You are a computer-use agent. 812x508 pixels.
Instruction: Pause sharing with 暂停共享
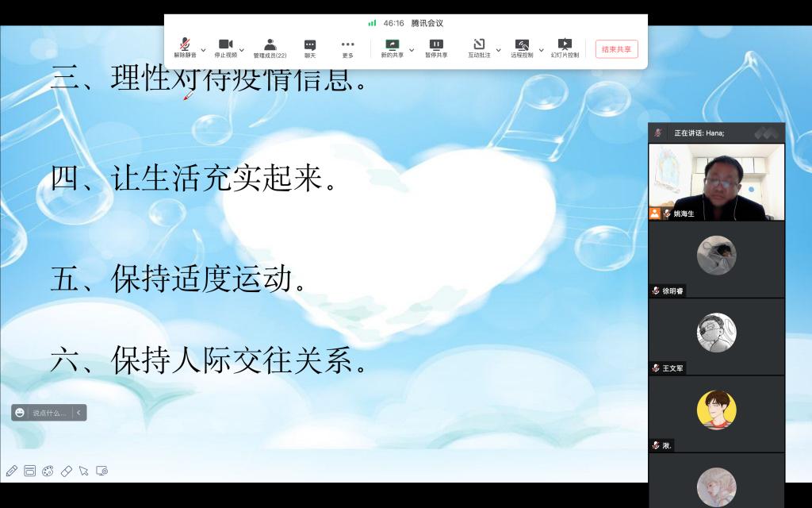(x=436, y=45)
